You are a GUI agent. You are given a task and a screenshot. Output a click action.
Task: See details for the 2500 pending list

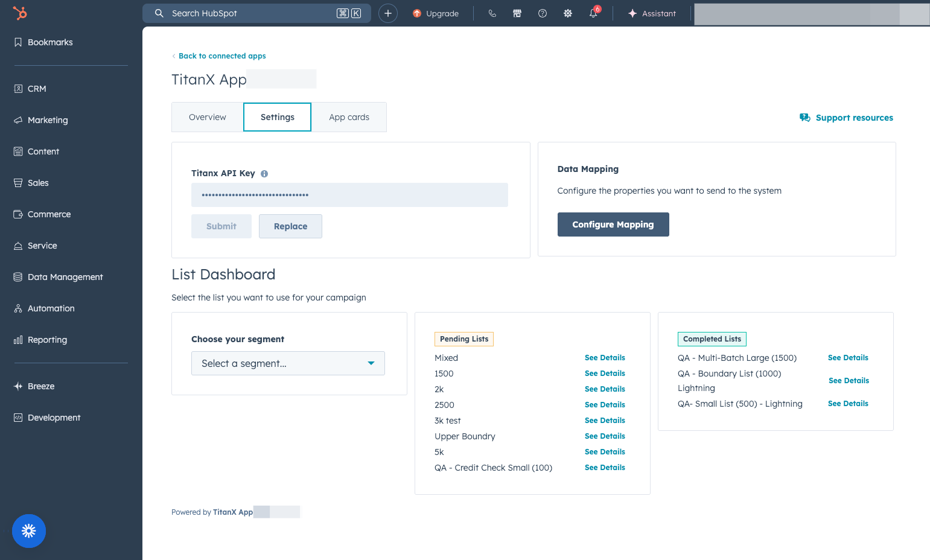pos(605,405)
